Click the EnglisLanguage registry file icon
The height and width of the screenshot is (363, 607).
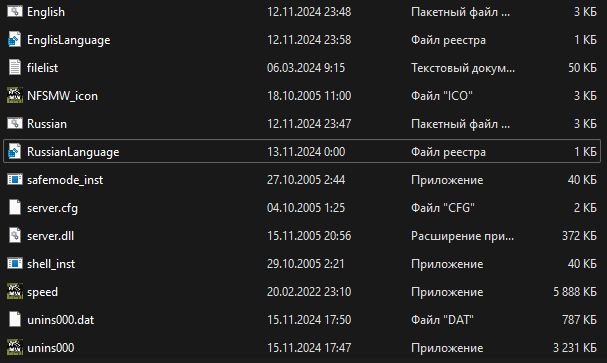15,39
